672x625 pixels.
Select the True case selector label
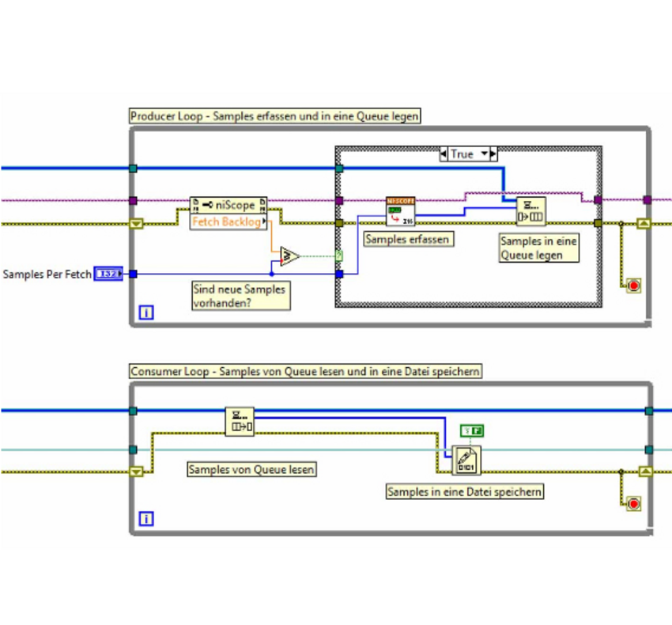[462, 154]
